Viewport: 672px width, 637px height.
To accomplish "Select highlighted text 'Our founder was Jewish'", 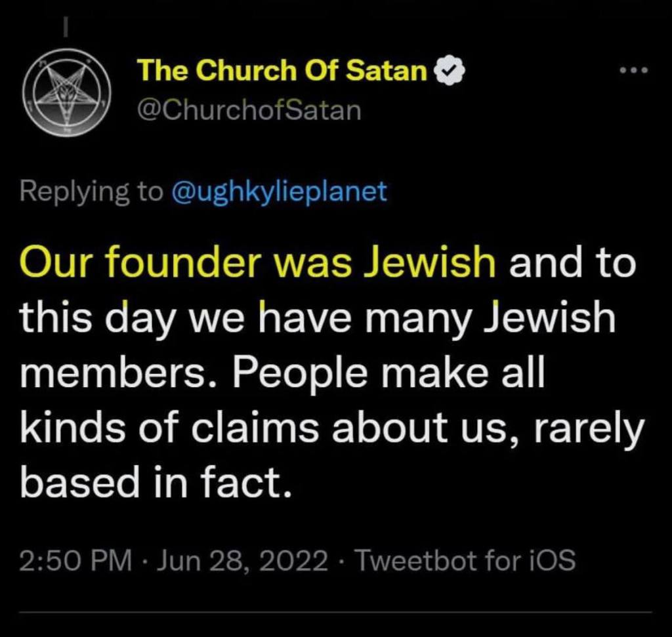I will 257,263.
